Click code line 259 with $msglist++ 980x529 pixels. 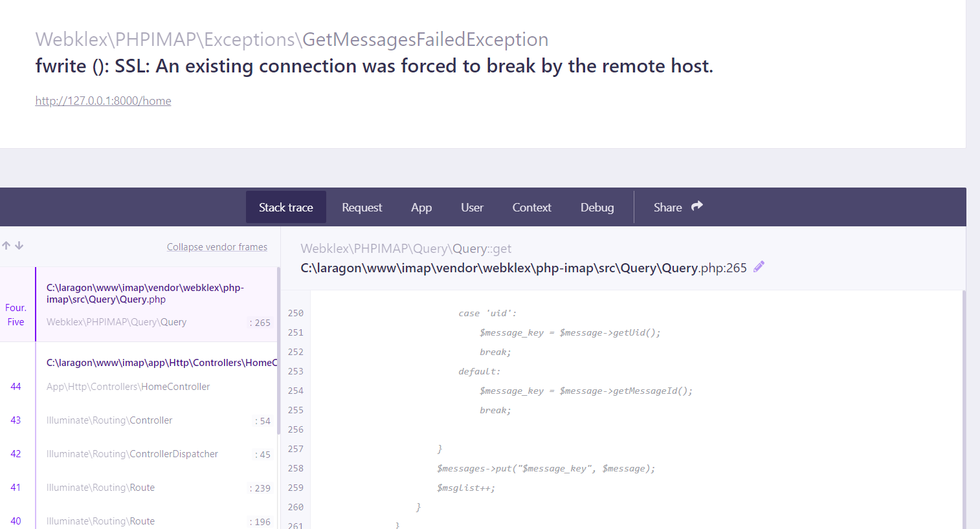(x=465, y=488)
